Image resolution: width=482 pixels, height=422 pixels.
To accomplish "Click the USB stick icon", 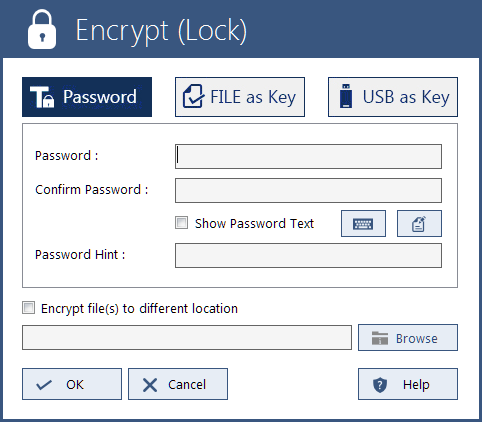I will [x=346, y=96].
